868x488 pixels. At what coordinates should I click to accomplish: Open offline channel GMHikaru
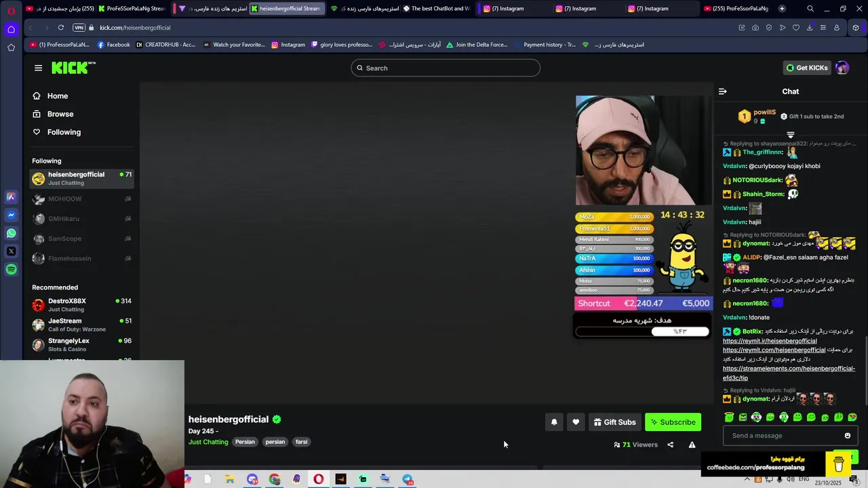click(81, 219)
